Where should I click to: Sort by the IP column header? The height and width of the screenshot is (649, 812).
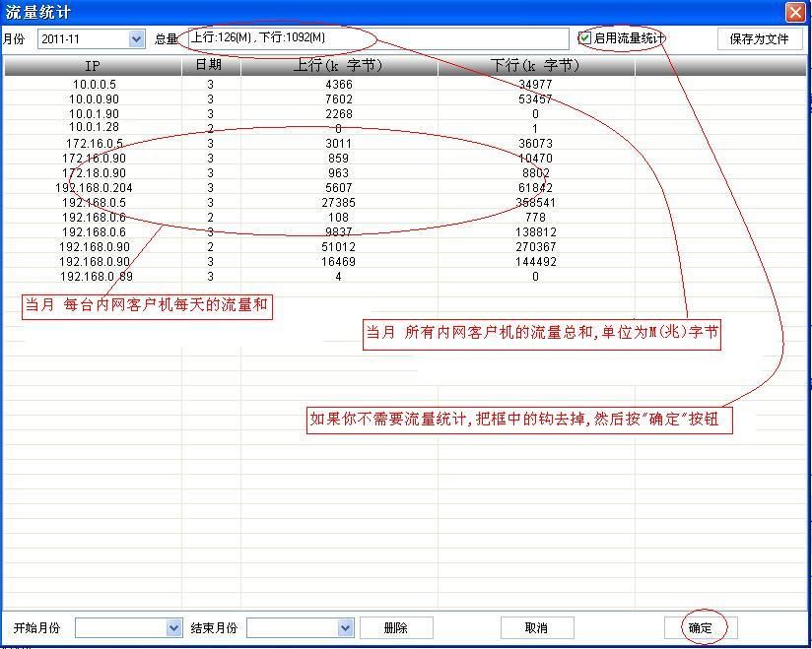tap(93, 66)
